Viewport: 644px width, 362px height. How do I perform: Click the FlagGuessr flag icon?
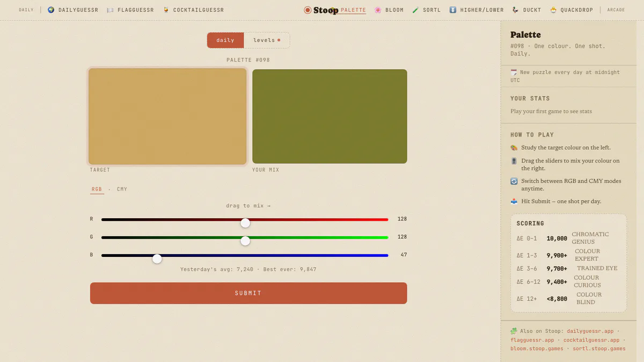(110, 10)
